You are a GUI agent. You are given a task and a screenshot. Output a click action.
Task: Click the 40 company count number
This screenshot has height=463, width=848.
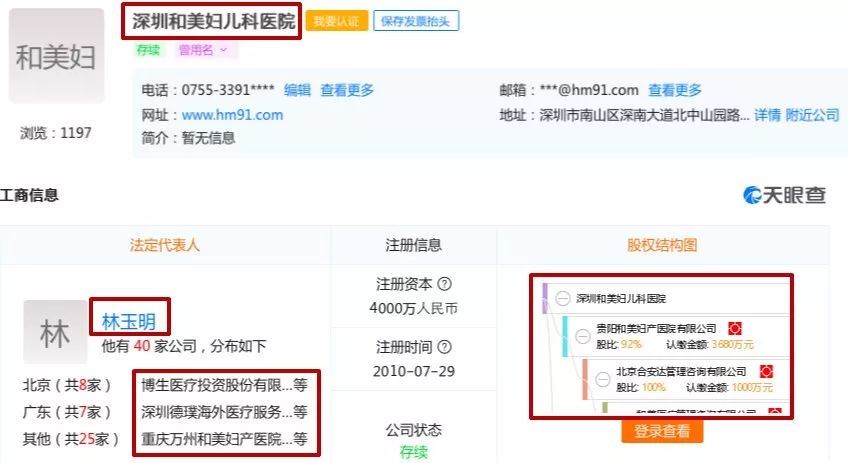coord(142,346)
